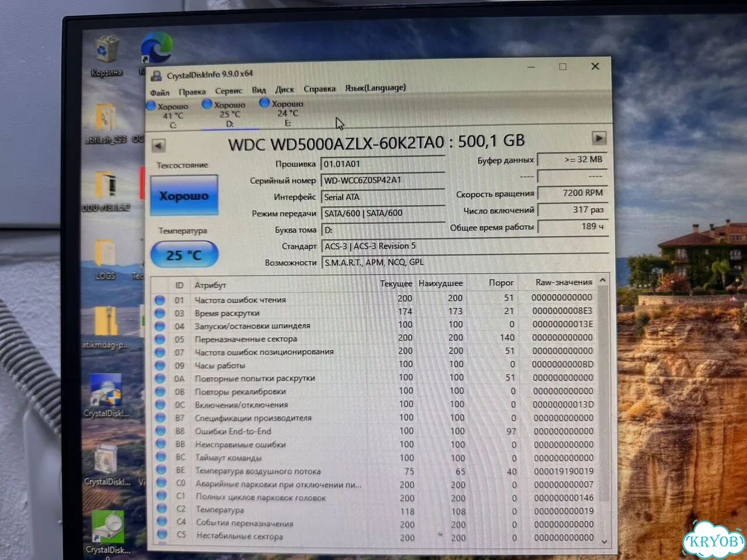747x560 pixels.
Task: Go to previous disk with left arrow
Action: click(x=158, y=145)
